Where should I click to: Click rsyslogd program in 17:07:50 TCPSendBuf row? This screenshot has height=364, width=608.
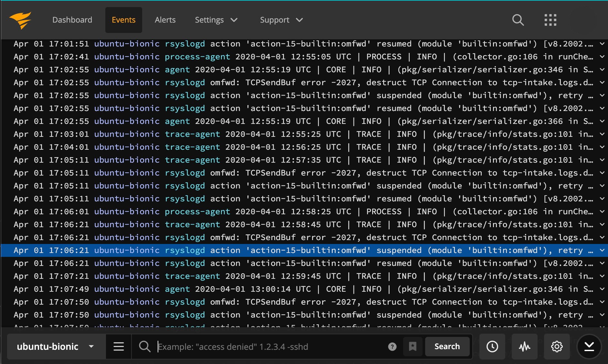[x=185, y=302]
